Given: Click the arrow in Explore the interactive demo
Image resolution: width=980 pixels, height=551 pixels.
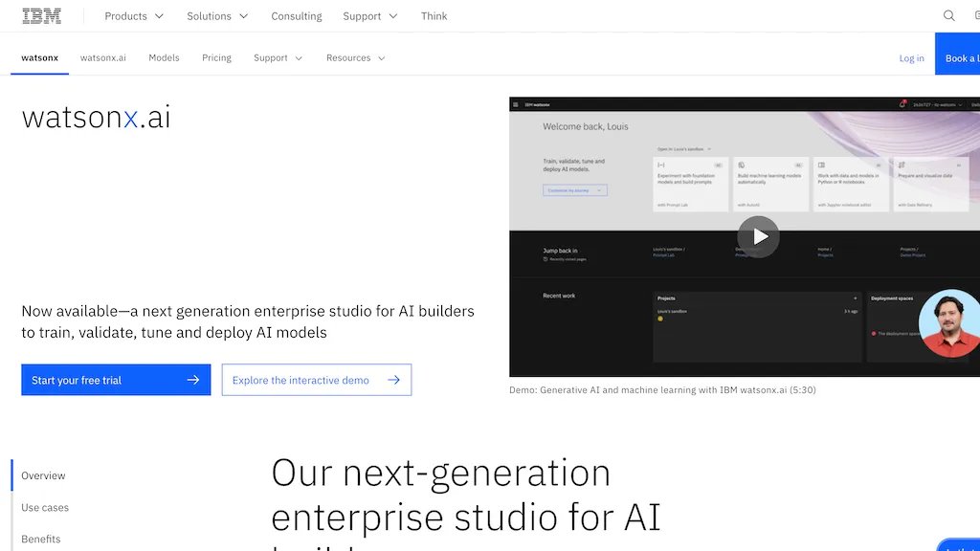Looking at the screenshot, I should point(394,380).
